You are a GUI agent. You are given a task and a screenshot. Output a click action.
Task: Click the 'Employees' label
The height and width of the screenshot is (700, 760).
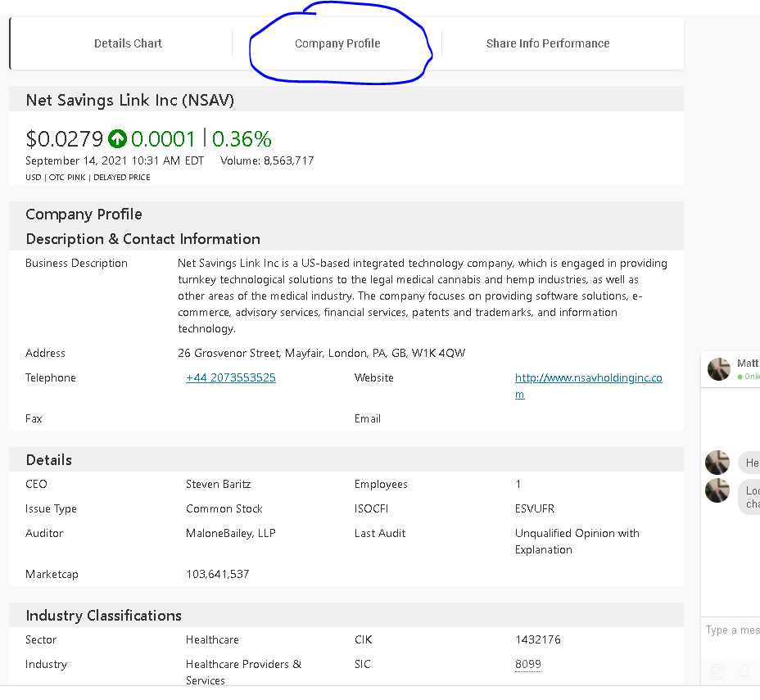pos(381,485)
